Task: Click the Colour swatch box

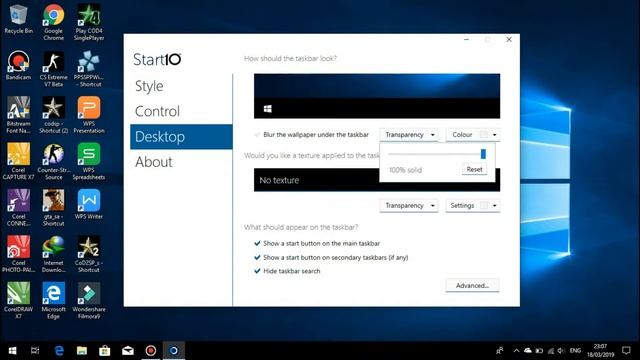Action: [484, 135]
